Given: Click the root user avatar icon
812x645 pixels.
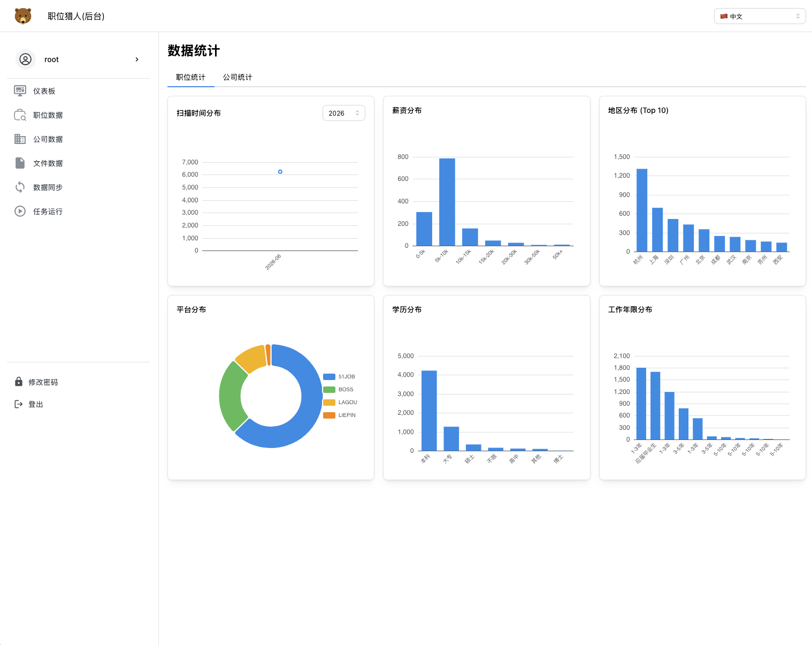Looking at the screenshot, I should click(x=25, y=59).
